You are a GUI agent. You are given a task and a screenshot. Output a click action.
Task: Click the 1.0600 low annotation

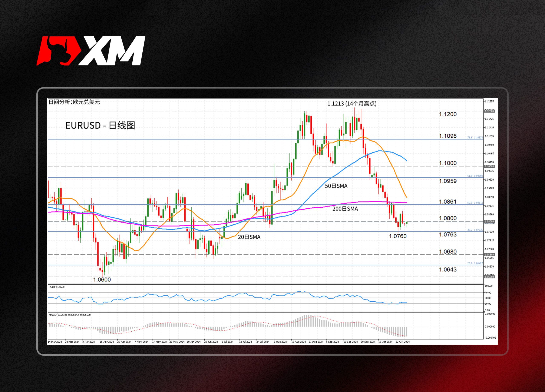coord(102,280)
